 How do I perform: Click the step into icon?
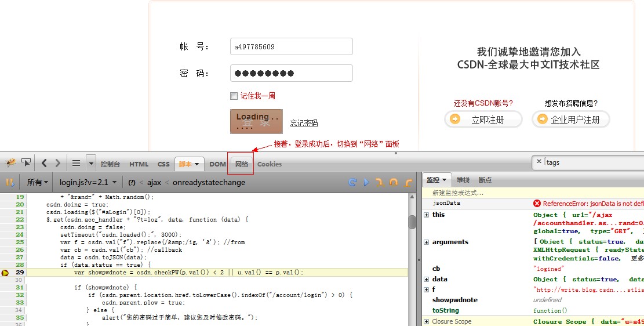click(x=380, y=182)
